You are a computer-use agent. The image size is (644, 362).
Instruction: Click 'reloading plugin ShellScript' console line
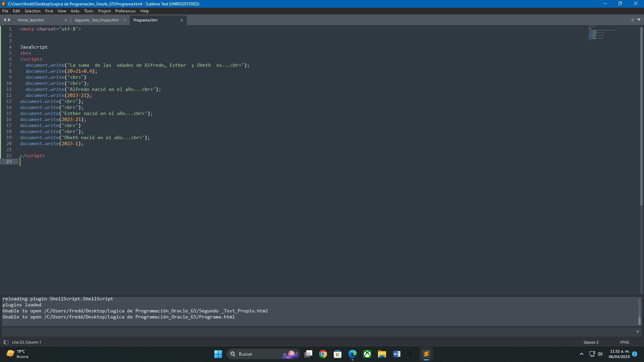[x=58, y=299]
